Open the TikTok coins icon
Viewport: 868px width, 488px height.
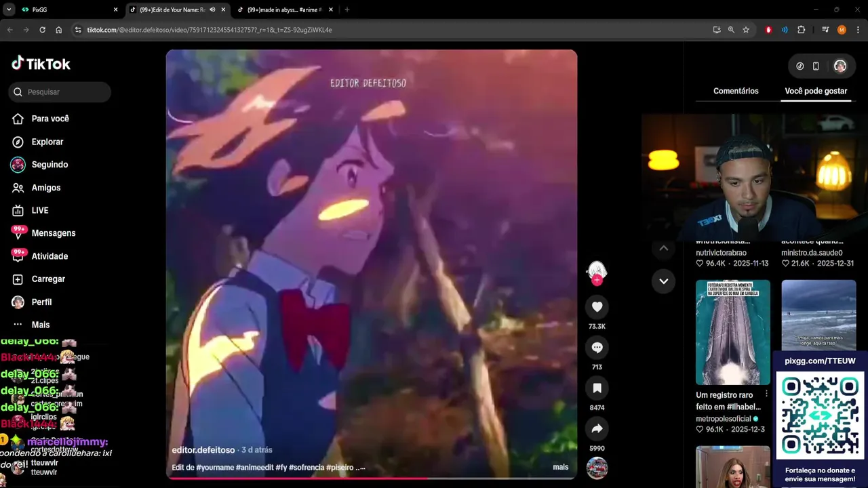[800, 66]
